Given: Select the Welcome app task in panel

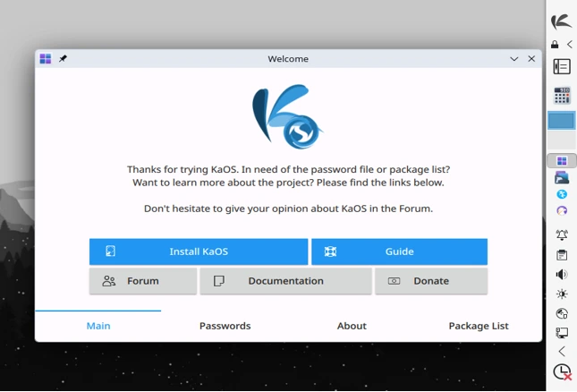Looking at the screenshot, I should [x=562, y=161].
